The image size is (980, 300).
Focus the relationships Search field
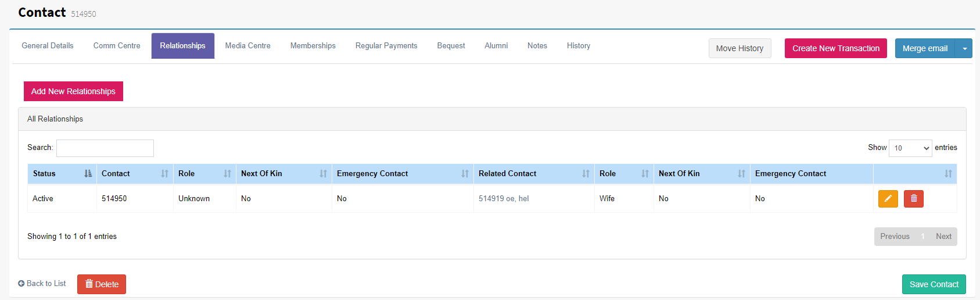[x=105, y=148]
